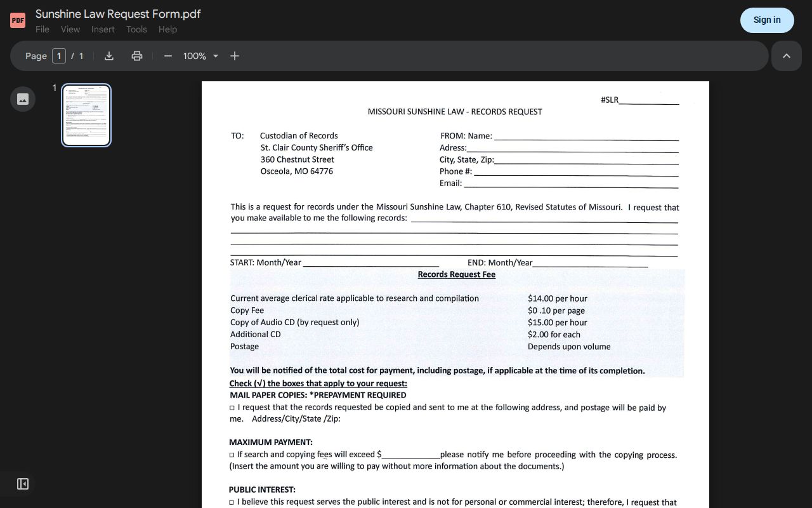Image resolution: width=812 pixels, height=508 pixels.
Task: Click the FROM Name blank line
Action: tap(586, 136)
